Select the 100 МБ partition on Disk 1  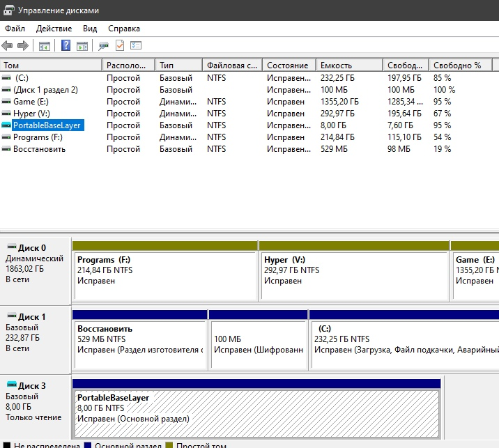[259, 340]
